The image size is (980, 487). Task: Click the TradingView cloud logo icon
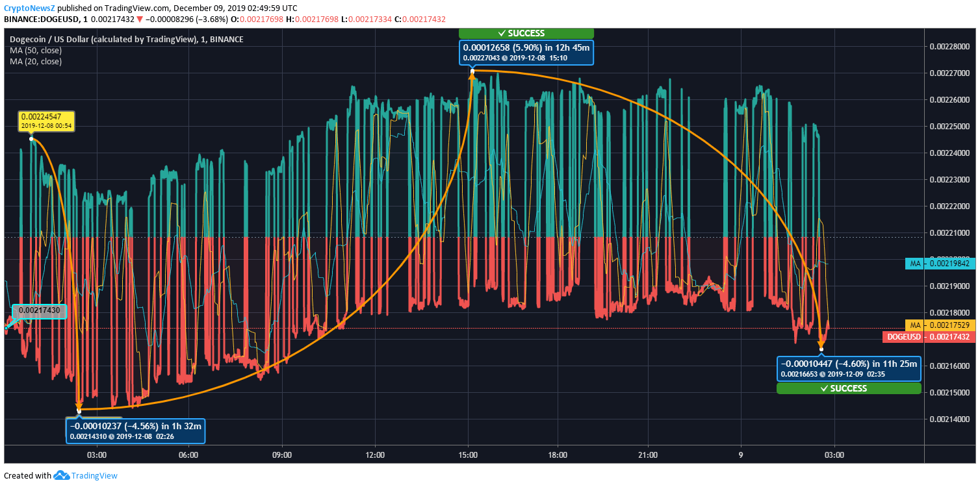61,475
